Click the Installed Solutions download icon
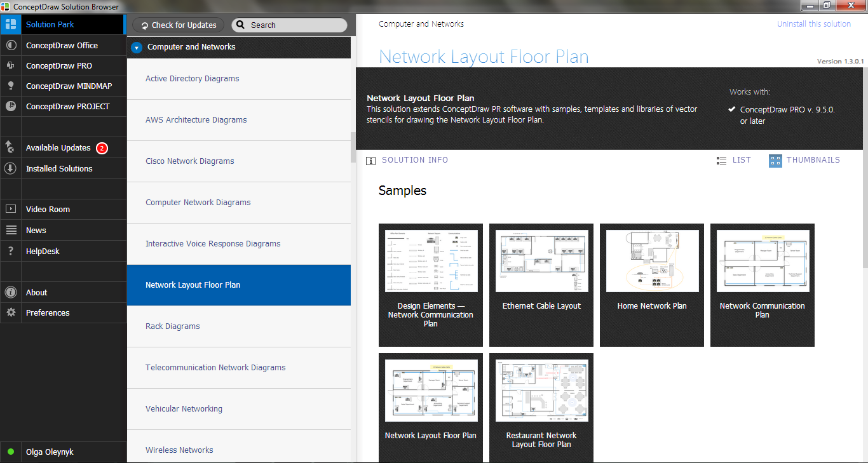Viewport: 868px width, 463px height. [10, 169]
